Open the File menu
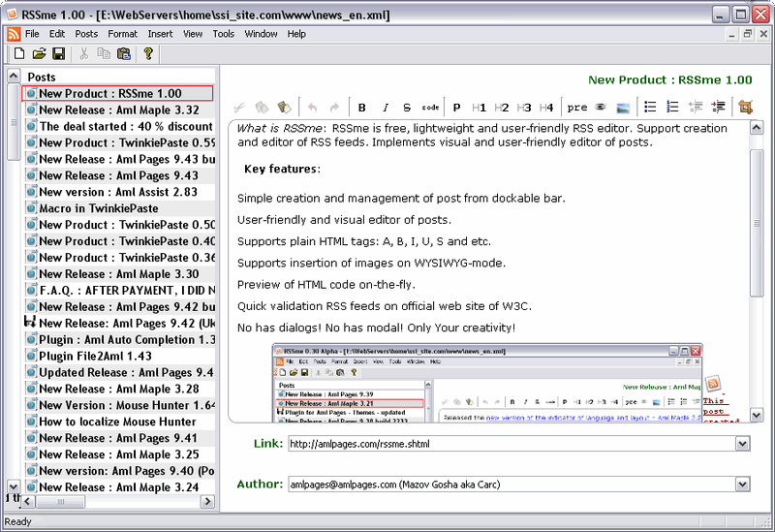 point(32,34)
